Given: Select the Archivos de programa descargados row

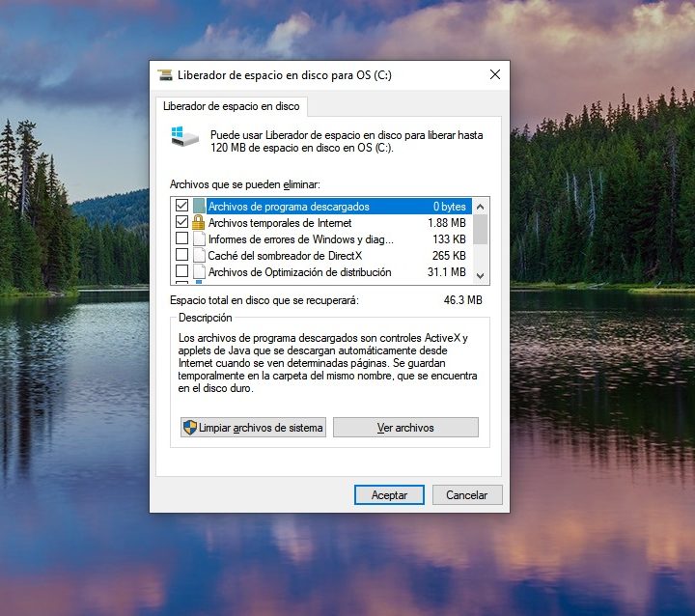Looking at the screenshot, I should [323, 207].
